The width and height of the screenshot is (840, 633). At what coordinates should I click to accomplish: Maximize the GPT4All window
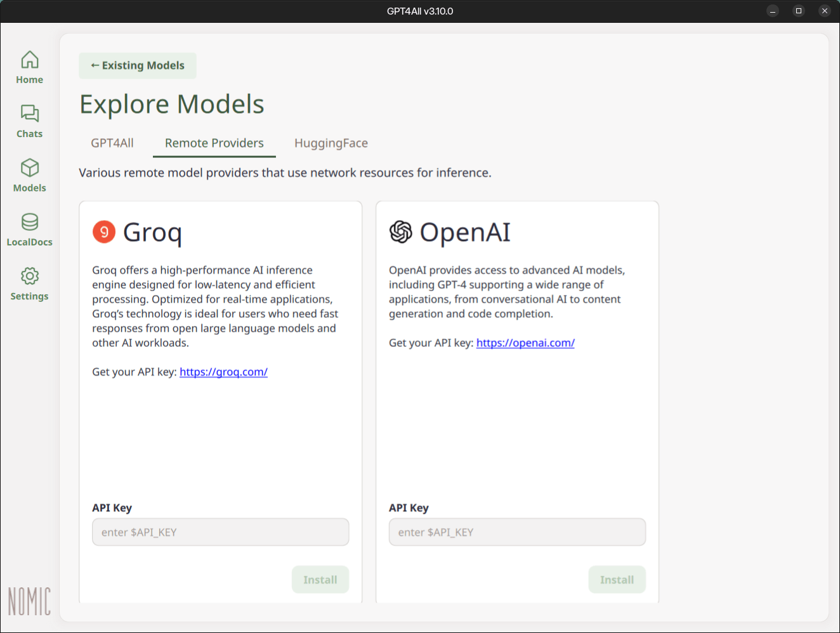pos(799,11)
